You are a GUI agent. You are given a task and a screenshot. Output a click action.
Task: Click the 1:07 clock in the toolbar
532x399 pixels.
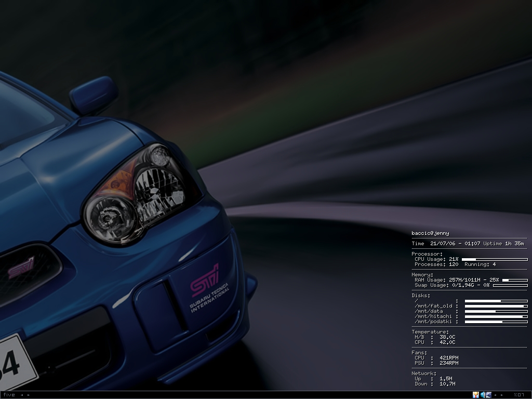[519, 395]
